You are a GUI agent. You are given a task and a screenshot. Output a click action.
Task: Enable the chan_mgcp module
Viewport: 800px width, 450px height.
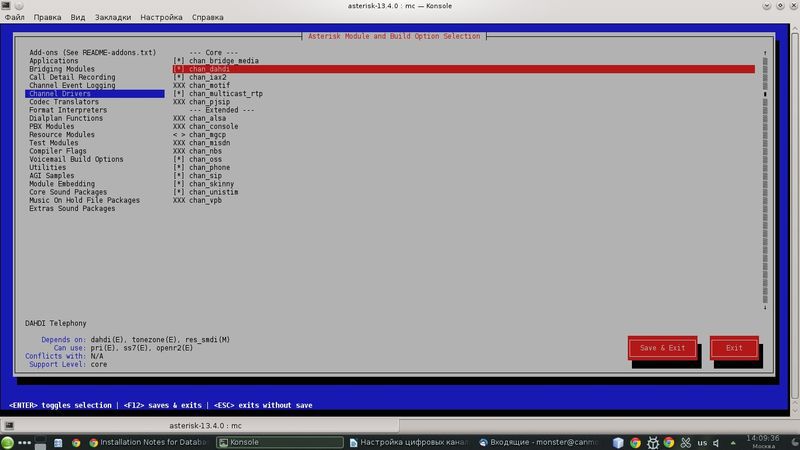tap(178, 134)
